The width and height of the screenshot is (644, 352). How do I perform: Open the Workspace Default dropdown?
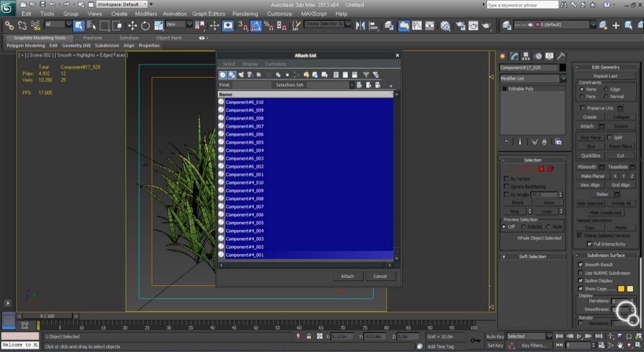122,4
